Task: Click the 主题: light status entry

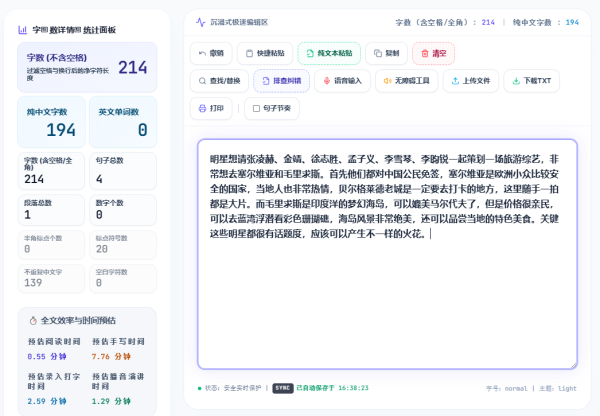Action: [558, 388]
